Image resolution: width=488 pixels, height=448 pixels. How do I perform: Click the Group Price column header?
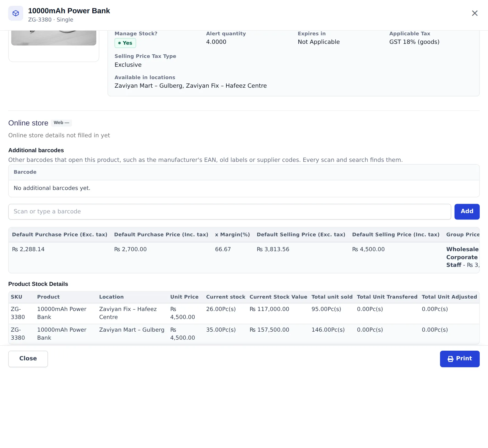pyautogui.click(x=463, y=235)
